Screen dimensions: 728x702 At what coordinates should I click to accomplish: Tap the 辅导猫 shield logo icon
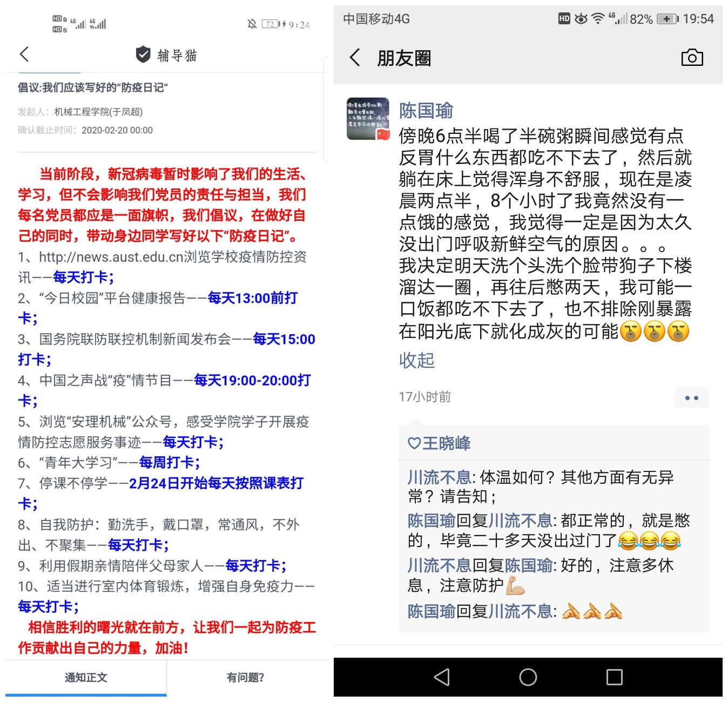143,54
